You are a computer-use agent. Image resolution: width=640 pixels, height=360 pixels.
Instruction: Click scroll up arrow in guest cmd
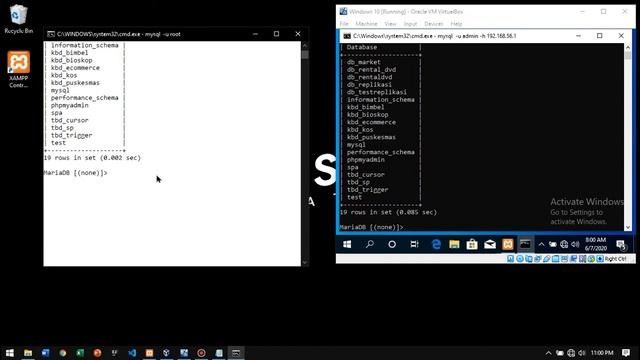click(x=628, y=47)
